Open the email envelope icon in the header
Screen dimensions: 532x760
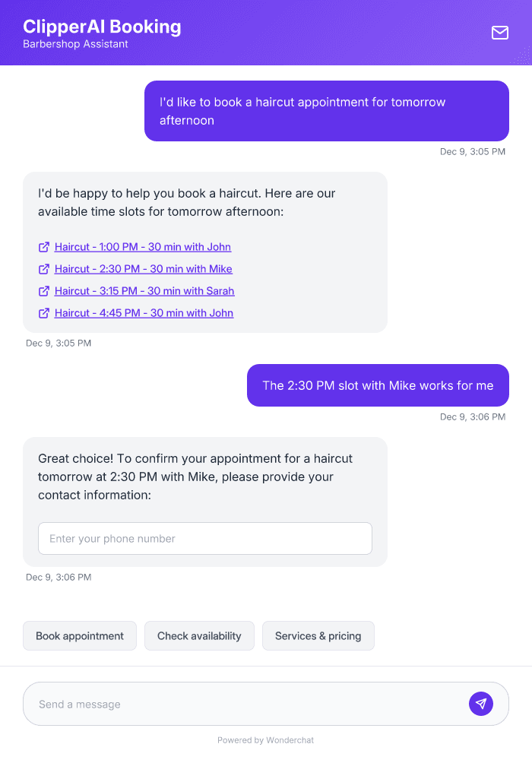coord(500,33)
